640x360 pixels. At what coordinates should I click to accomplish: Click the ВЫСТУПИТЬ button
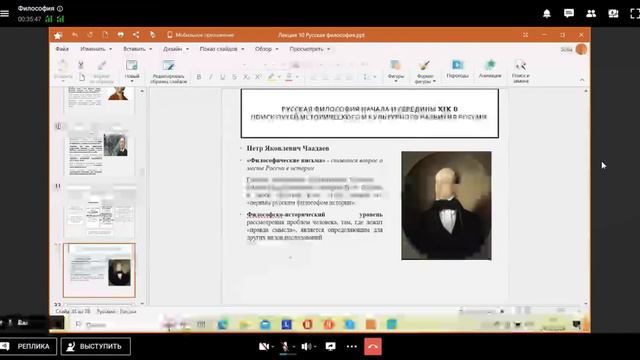pos(96,347)
